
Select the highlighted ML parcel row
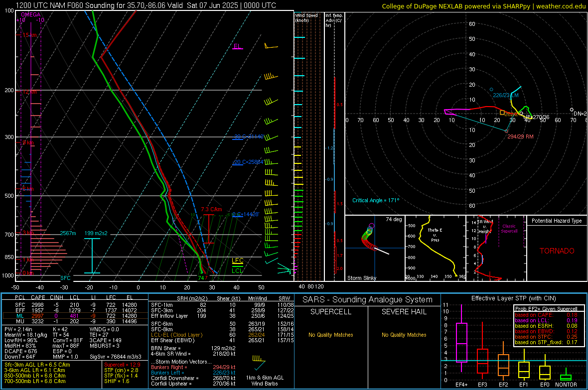75,316
